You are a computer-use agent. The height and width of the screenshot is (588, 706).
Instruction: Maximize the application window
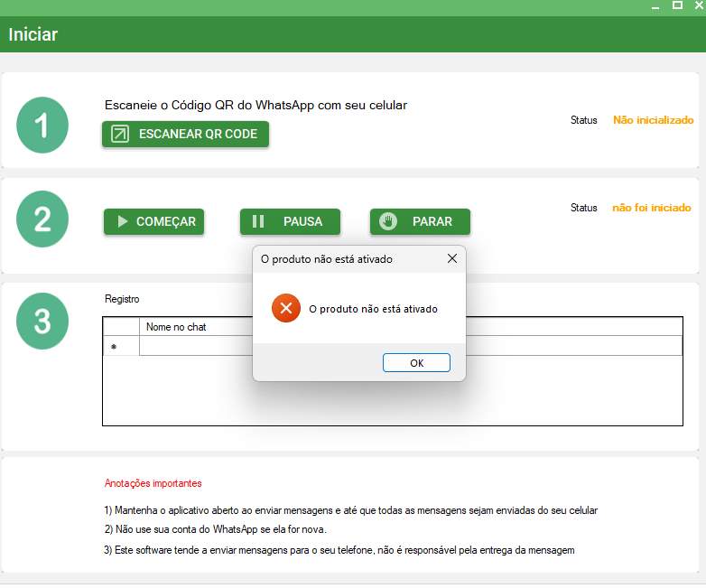pos(677,5)
